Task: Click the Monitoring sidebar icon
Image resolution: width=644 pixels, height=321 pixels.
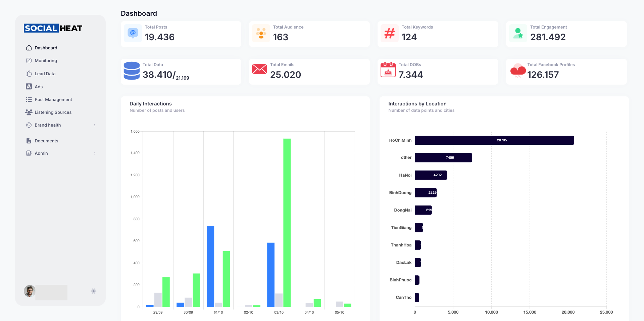Action: point(29,61)
